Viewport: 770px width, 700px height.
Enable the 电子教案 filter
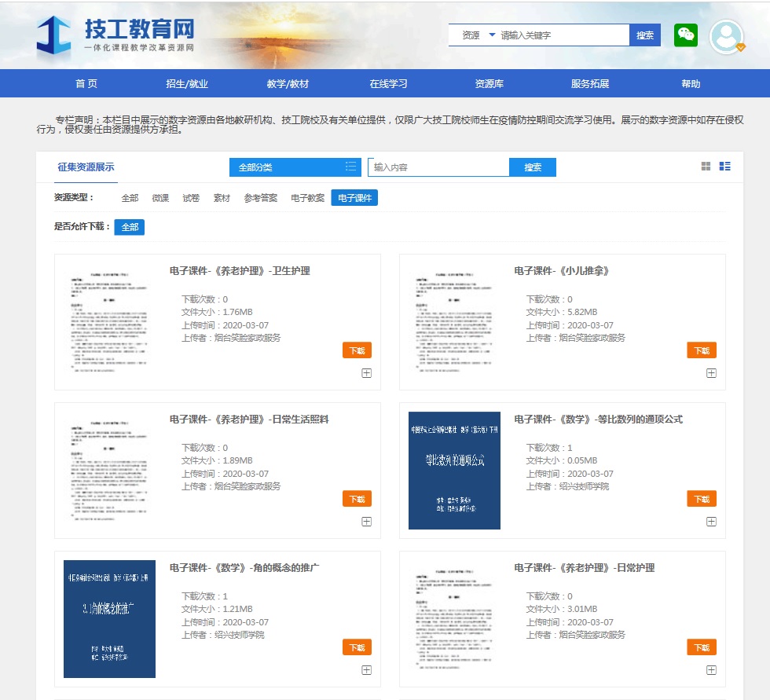(308, 198)
